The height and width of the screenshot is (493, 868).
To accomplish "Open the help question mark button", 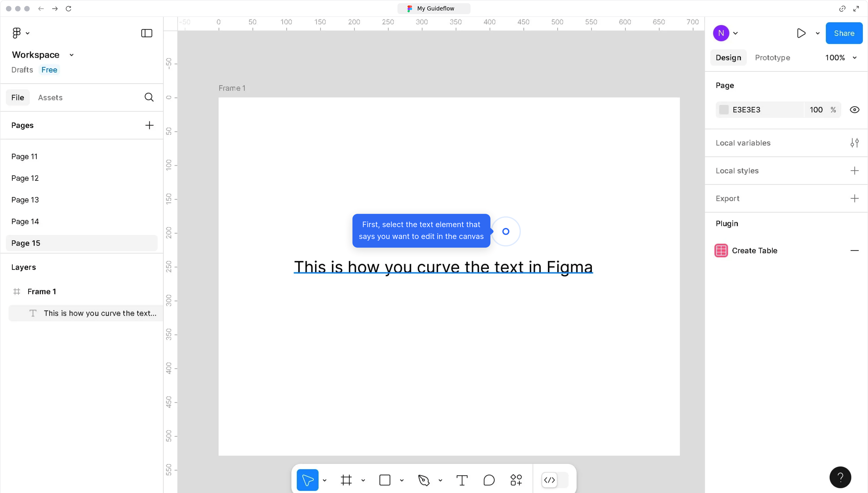I will click(x=840, y=477).
